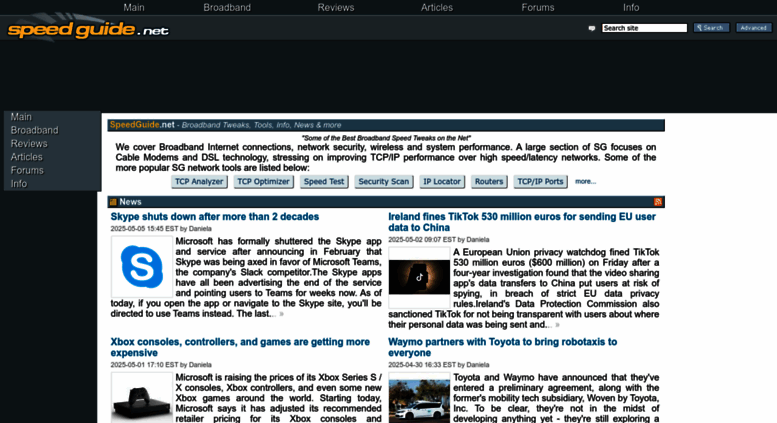Open the Skype shuts down headline
This screenshot has width=777, height=423.
point(215,217)
